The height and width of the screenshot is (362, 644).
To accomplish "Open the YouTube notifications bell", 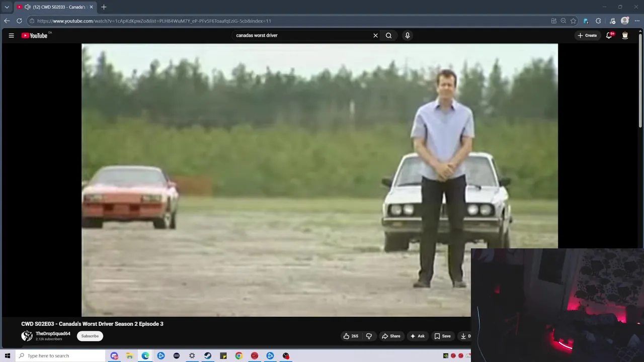I will tap(609, 35).
